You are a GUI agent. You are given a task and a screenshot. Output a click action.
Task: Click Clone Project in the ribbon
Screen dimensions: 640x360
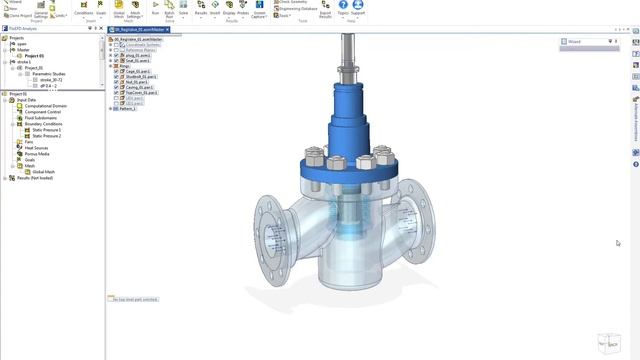tap(18, 16)
